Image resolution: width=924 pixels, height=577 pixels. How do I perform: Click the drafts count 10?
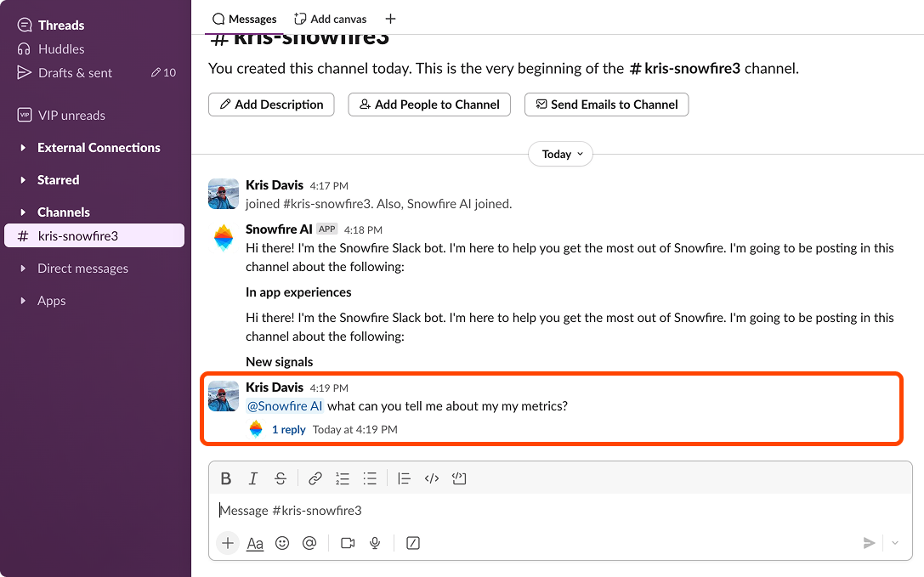point(164,72)
